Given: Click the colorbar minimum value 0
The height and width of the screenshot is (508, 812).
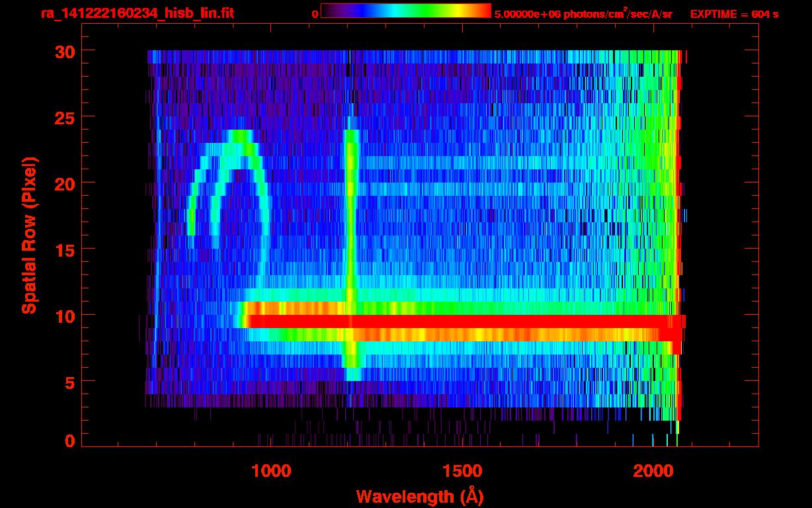Looking at the screenshot, I should click(315, 14).
